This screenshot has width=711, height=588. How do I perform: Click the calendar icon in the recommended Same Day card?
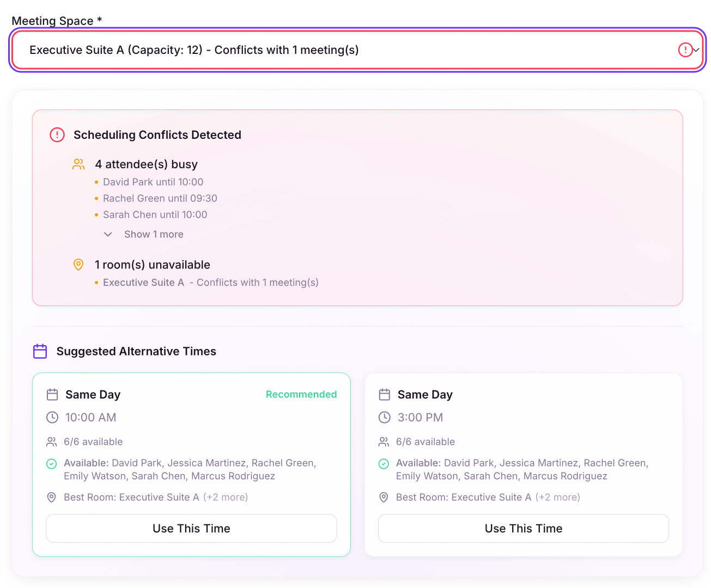52,394
